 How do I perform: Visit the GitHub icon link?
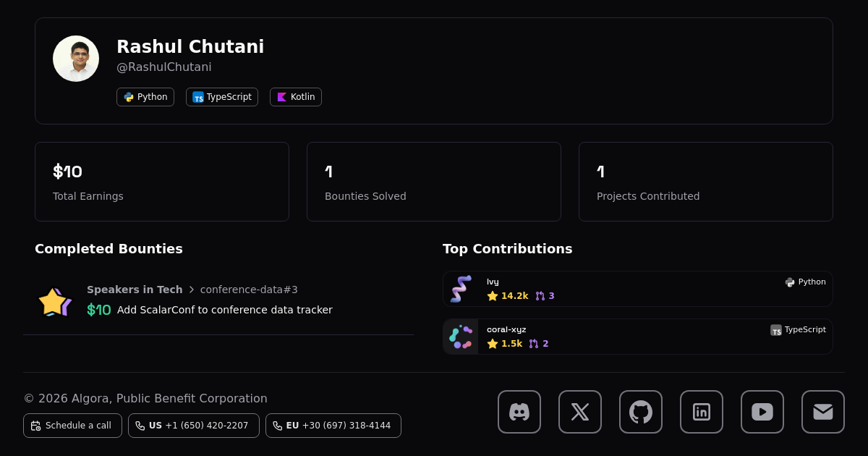tap(641, 412)
